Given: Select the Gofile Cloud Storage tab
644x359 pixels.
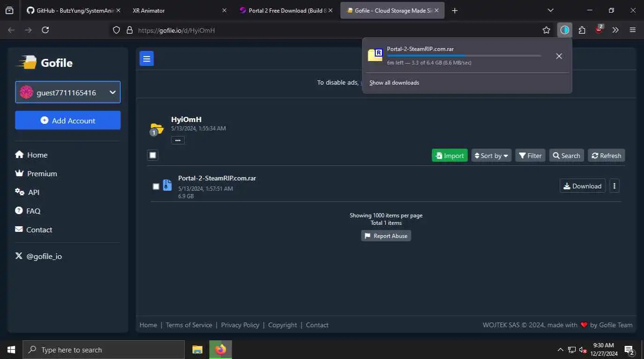Looking at the screenshot, I should point(392,10).
